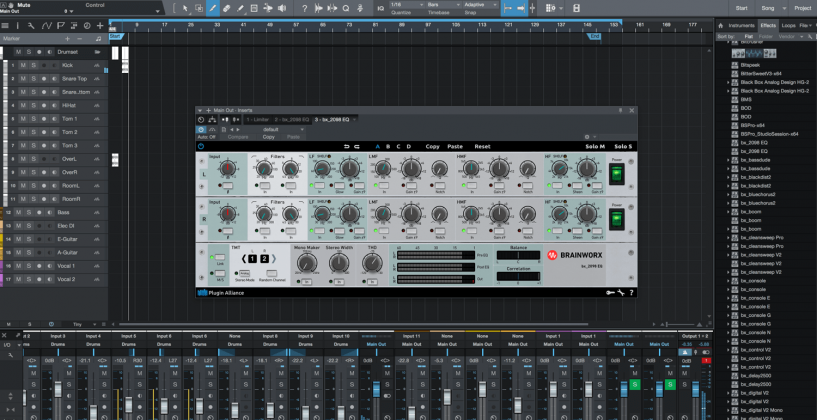Click the End marker on timeline

(594, 36)
